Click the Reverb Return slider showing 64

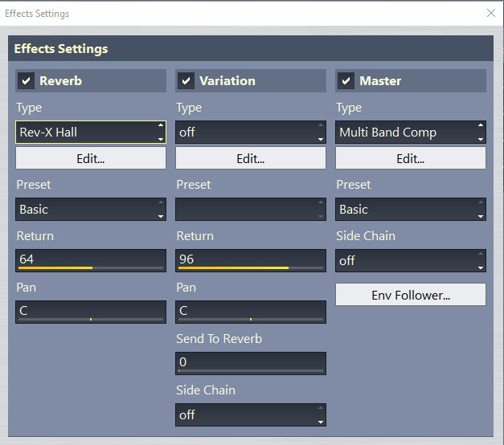coord(91,260)
